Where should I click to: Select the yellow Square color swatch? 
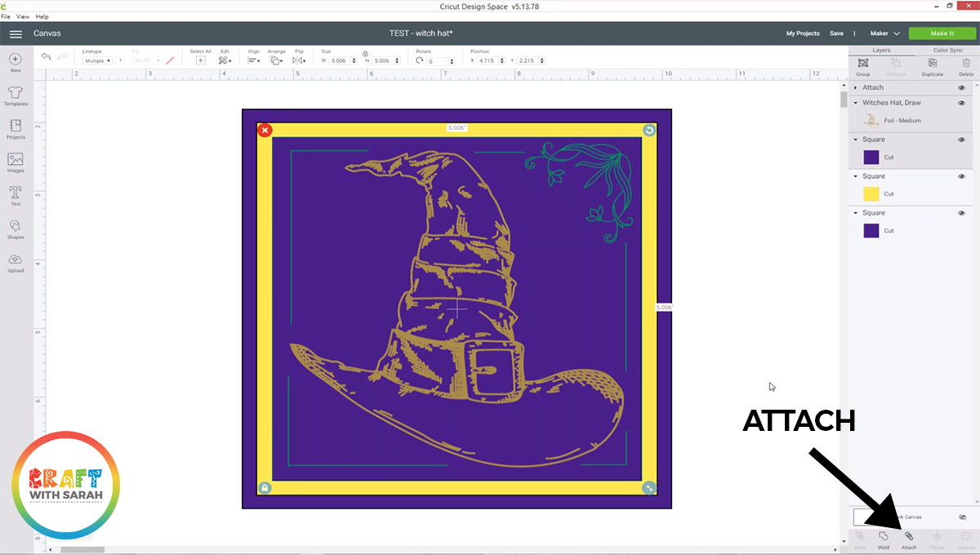coord(871,194)
